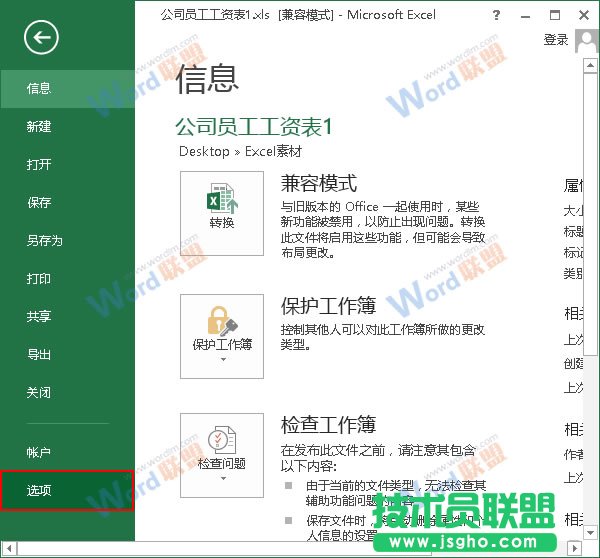Click Save (保存) in the sidebar
Viewport: 600px width, 558px height.
pos(40,203)
